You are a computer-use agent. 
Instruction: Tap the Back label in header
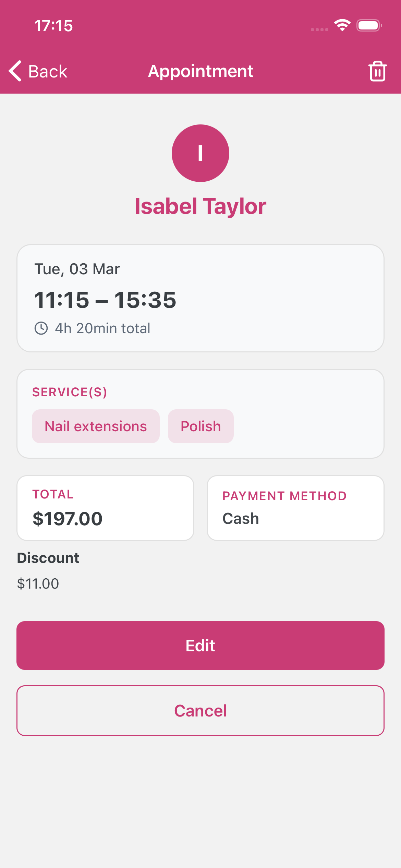point(48,72)
